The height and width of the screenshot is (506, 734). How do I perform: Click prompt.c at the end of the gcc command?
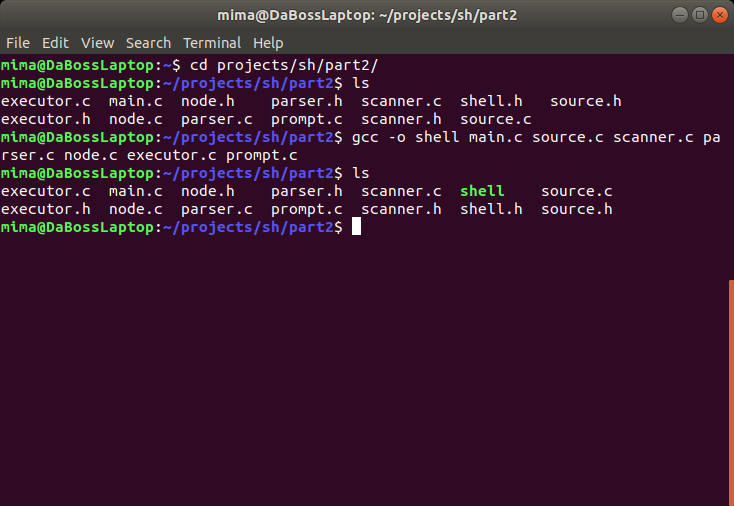click(x=262, y=155)
